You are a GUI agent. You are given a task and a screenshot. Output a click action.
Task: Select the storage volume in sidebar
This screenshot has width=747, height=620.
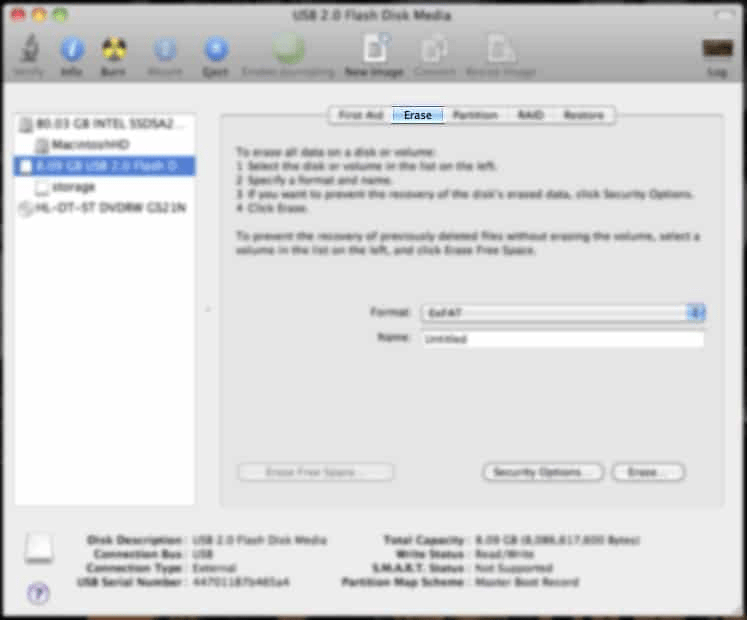104,187
